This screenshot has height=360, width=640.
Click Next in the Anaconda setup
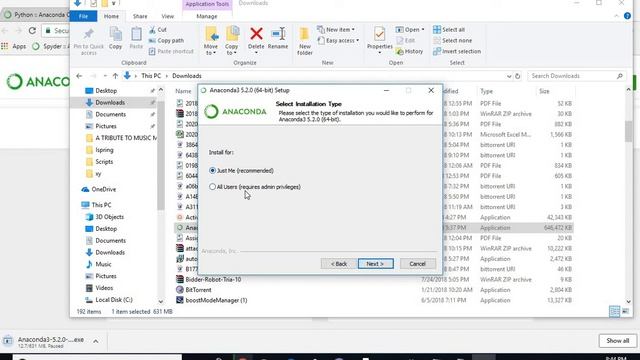point(376,264)
